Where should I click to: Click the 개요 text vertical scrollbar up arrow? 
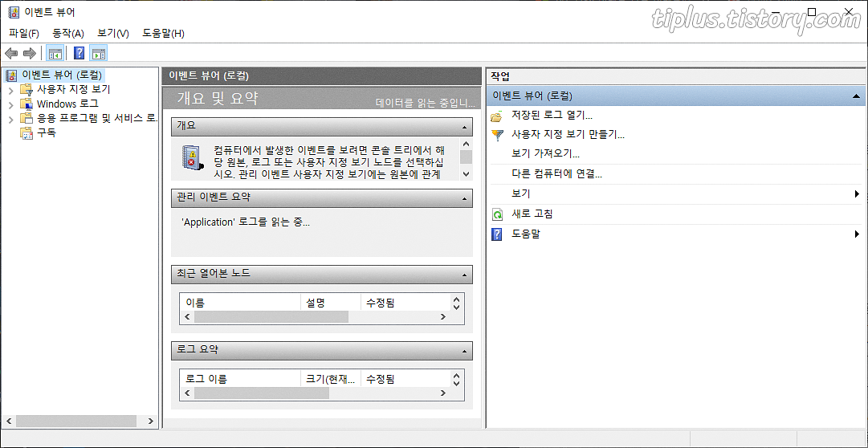(466, 144)
